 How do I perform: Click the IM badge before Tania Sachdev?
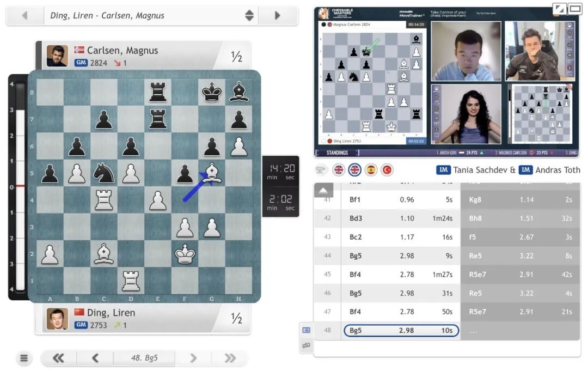pos(443,170)
